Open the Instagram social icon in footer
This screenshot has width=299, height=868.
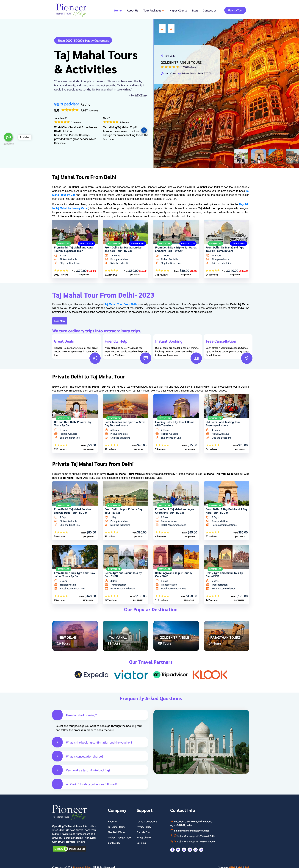pos(195,849)
